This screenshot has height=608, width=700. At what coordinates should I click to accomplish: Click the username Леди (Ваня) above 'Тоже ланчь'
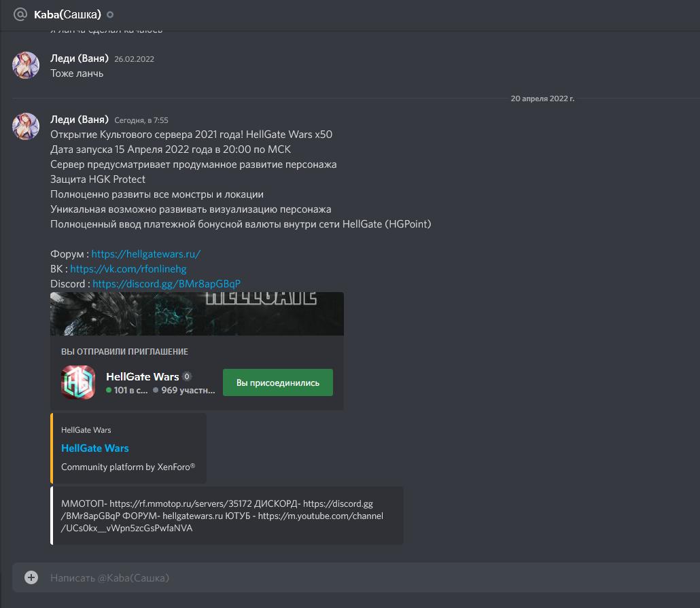[x=80, y=58]
